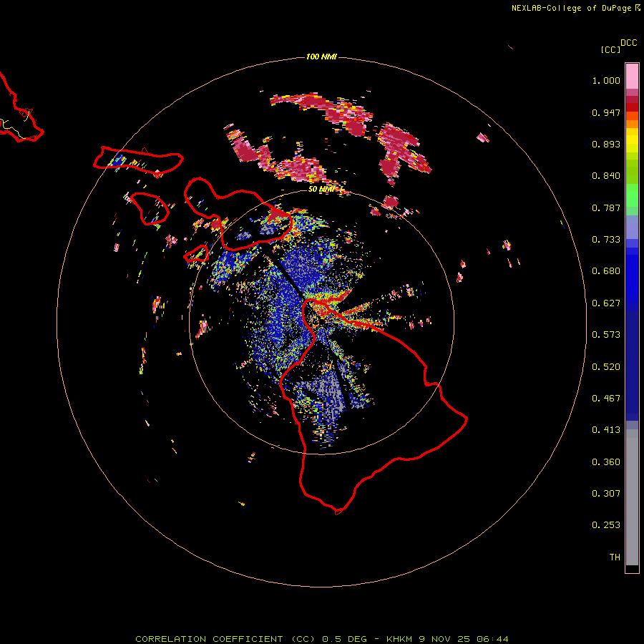Image resolution: width=644 pixels, height=644 pixels.
Task: Click the "DCC" label above the color bar
Action: tap(629, 43)
